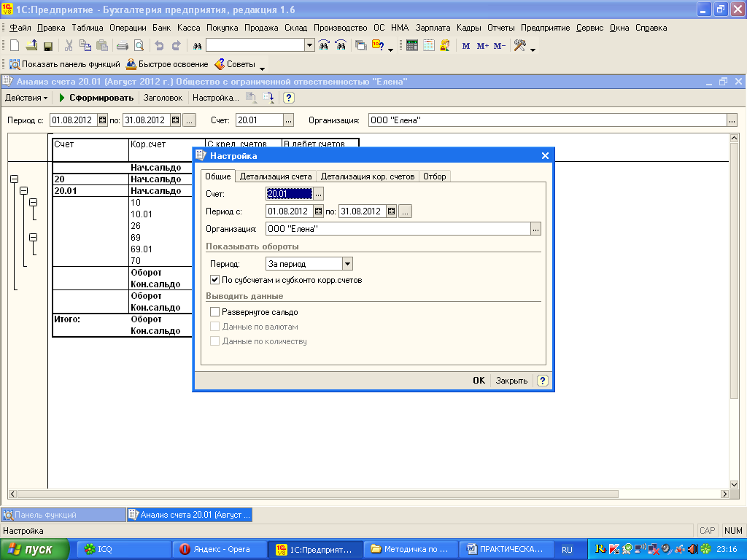Screen dimensions: 747x560
Task: Click OK in the Настройка dialog
Action: click(479, 381)
